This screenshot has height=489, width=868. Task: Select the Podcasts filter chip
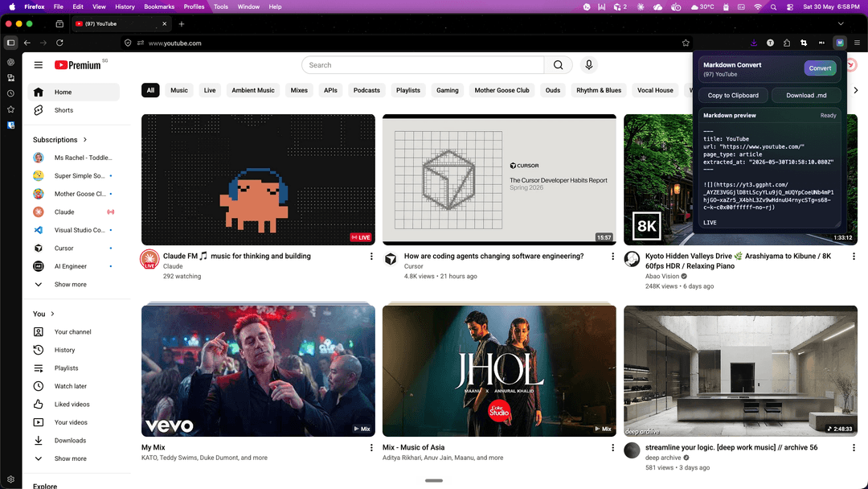366,90
